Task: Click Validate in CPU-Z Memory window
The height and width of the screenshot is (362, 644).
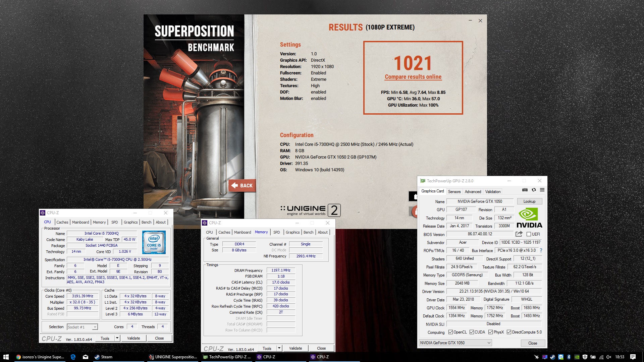Action: [x=296, y=348]
